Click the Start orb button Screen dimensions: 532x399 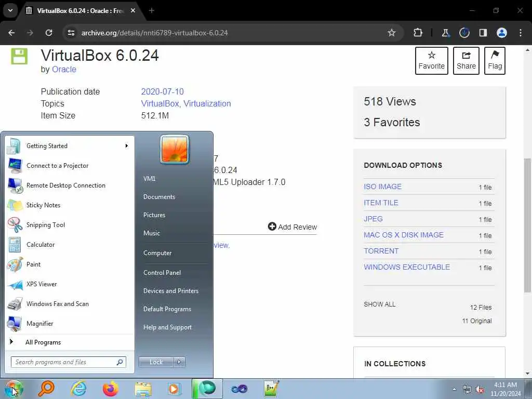pyautogui.click(x=14, y=389)
